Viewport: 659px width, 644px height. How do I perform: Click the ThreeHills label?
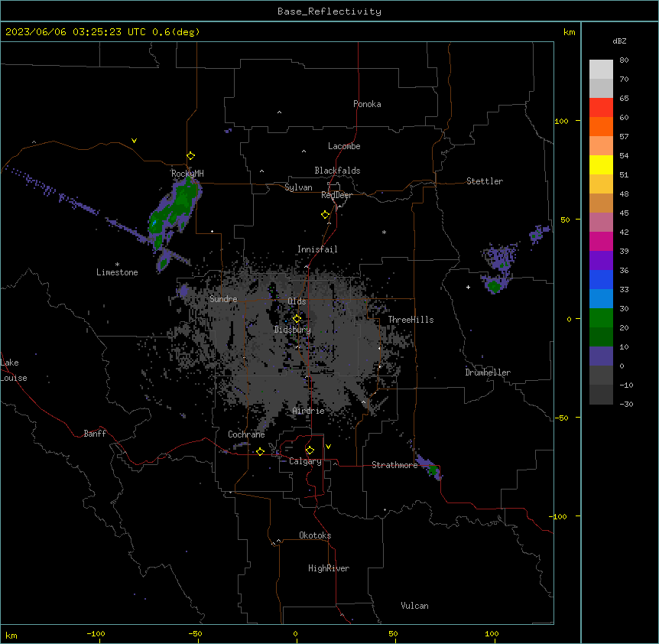click(x=411, y=320)
